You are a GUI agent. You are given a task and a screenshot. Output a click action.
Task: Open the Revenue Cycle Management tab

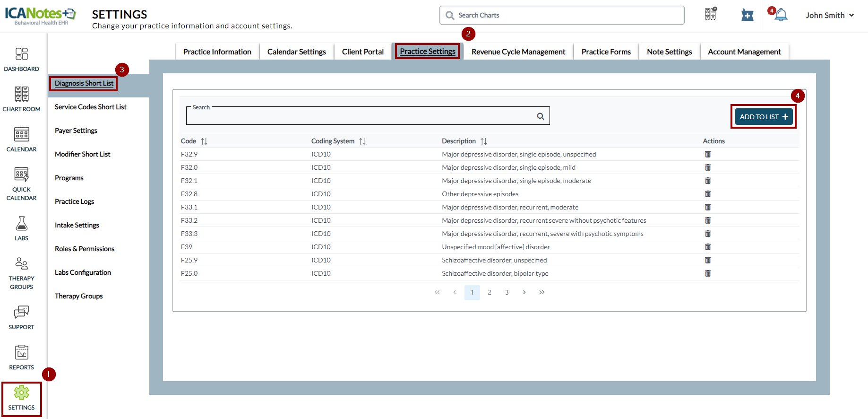tap(518, 52)
